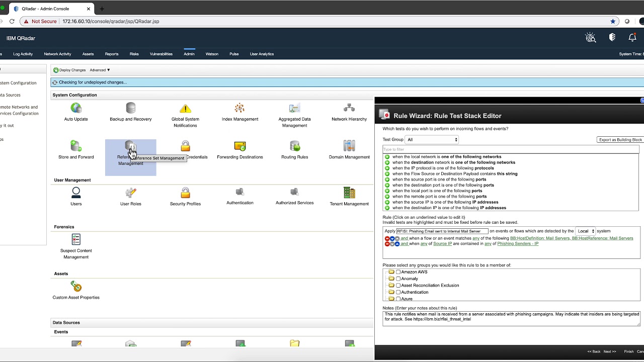Image resolution: width=644 pixels, height=362 pixels.
Task: Open Aggregated Data Management icon
Action: point(294,108)
